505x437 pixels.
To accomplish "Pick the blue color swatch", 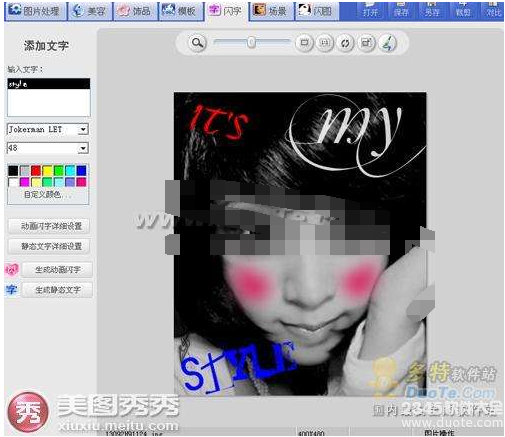I will [x=81, y=171].
